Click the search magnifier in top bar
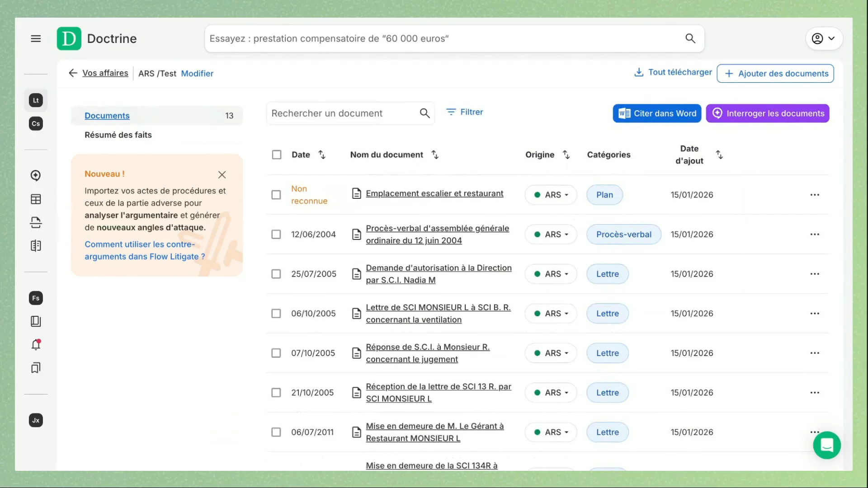868x488 pixels. tap(690, 39)
